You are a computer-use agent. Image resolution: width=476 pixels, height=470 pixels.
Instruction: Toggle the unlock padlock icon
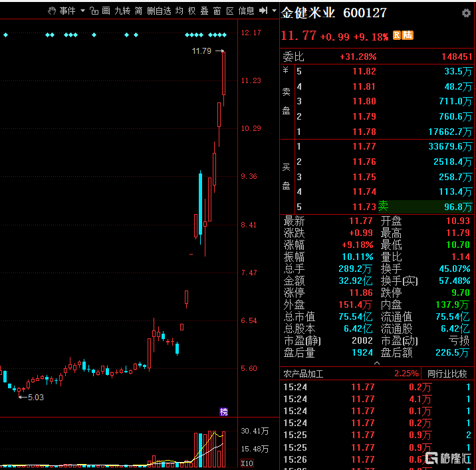[x=94, y=11]
